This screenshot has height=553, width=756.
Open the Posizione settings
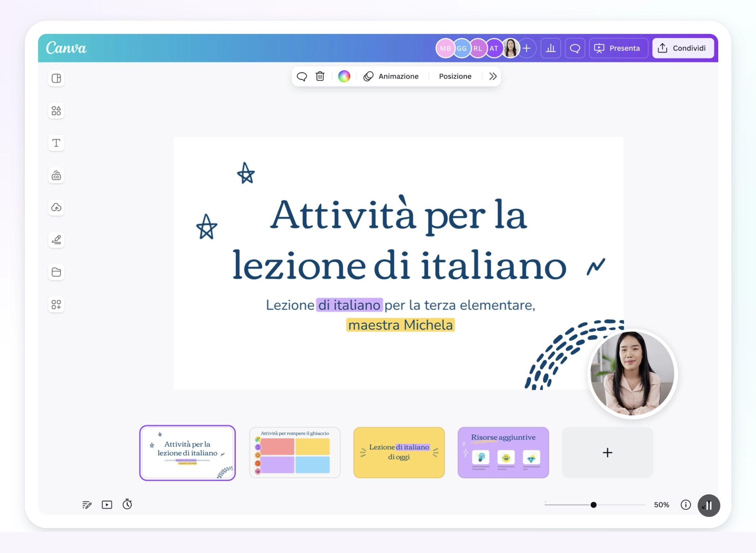coord(455,76)
